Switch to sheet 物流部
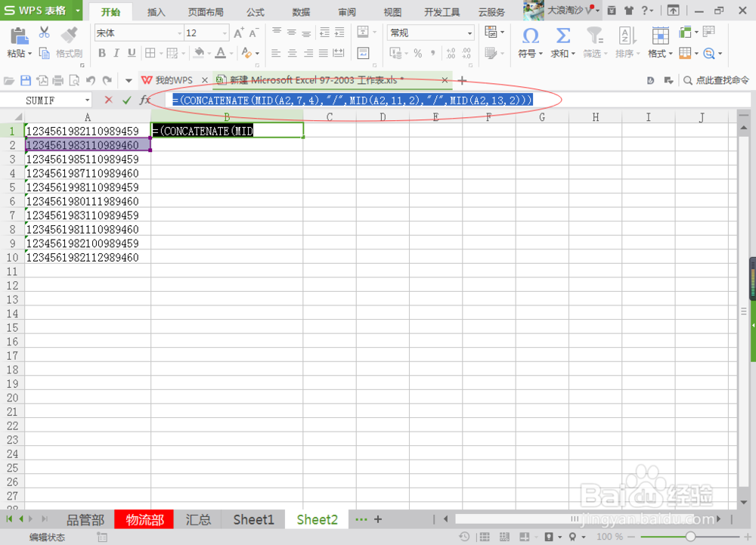Viewport: 756px width, 545px height. click(x=144, y=520)
